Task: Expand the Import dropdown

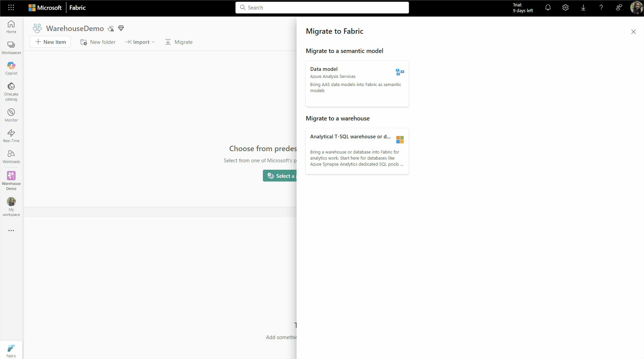Action: [140, 42]
